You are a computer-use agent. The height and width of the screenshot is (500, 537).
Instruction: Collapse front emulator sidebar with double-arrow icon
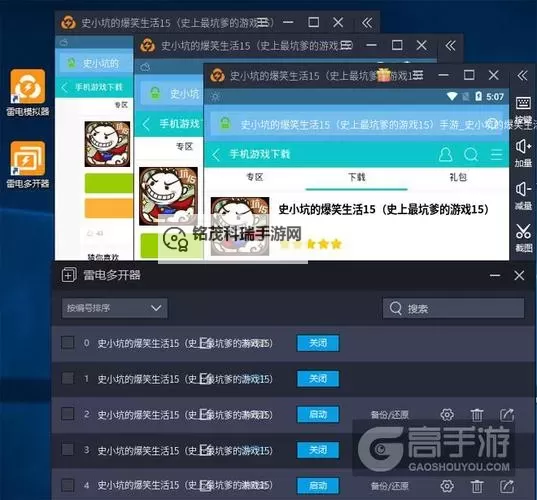522,75
